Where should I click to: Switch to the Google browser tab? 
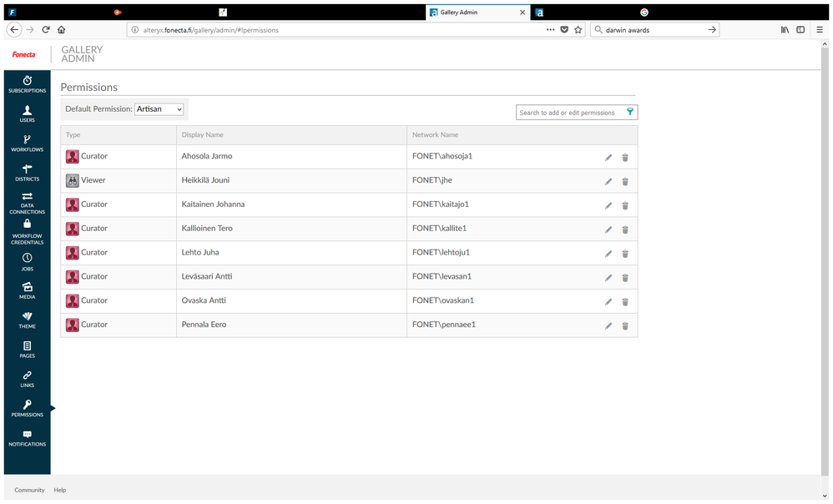point(644,13)
